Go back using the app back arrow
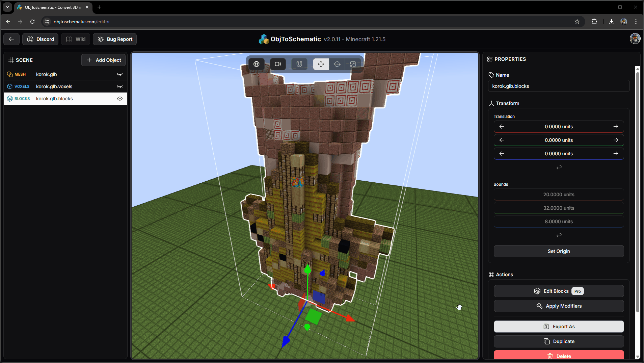644x363 pixels. pyautogui.click(x=11, y=39)
